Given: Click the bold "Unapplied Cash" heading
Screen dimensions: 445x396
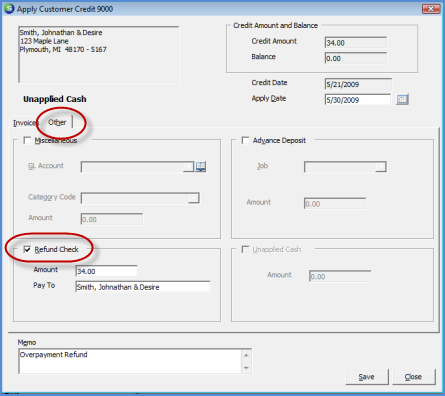Looking at the screenshot, I should click(55, 99).
